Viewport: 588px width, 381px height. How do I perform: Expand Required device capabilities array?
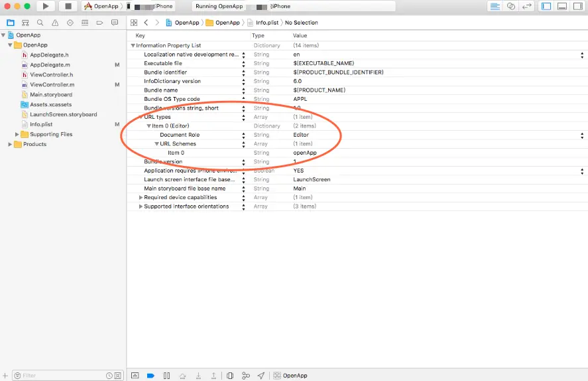click(x=141, y=197)
